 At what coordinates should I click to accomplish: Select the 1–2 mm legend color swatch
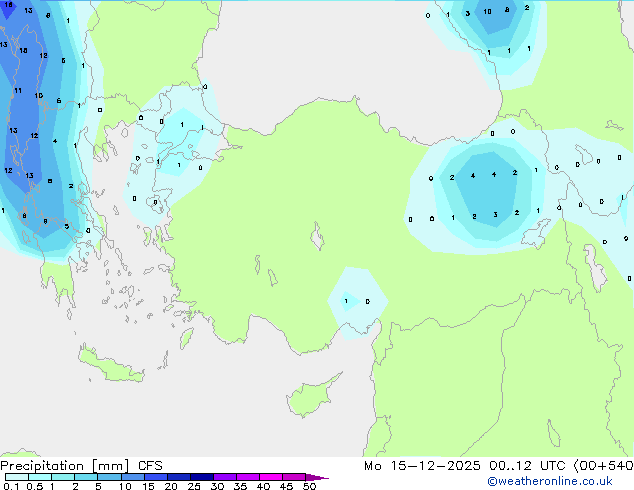click(63, 477)
